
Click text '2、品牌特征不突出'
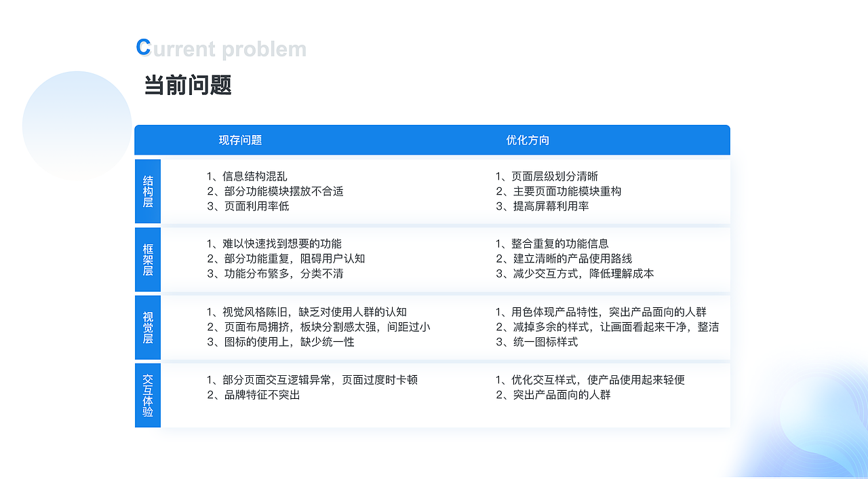253,395
